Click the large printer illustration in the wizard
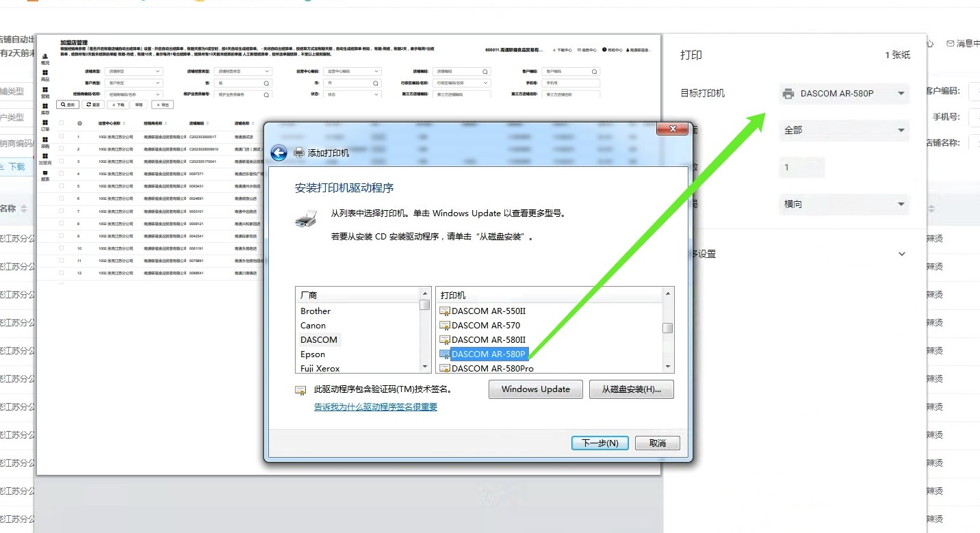The height and width of the screenshot is (533, 980). click(x=306, y=219)
